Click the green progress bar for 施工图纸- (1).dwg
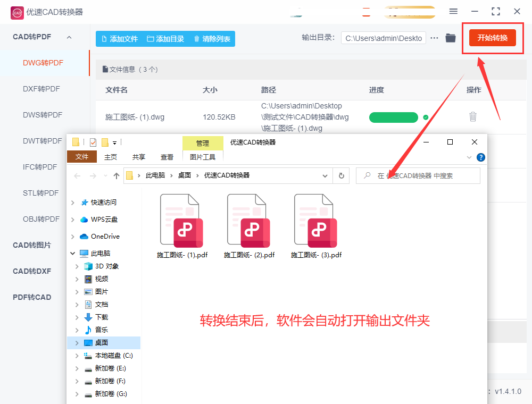Image resolution: width=532 pixels, height=404 pixels. click(x=394, y=117)
